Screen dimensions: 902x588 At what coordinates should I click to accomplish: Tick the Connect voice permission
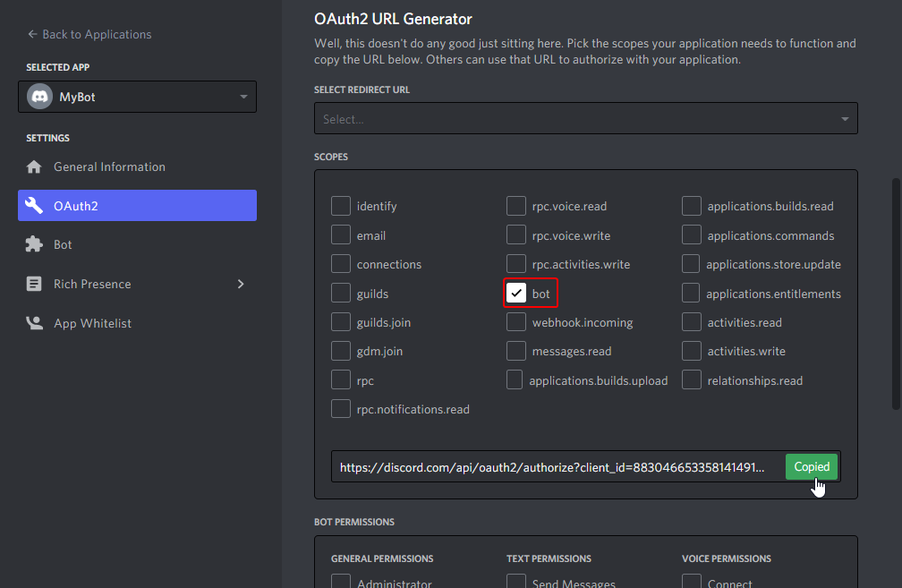[692, 581]
